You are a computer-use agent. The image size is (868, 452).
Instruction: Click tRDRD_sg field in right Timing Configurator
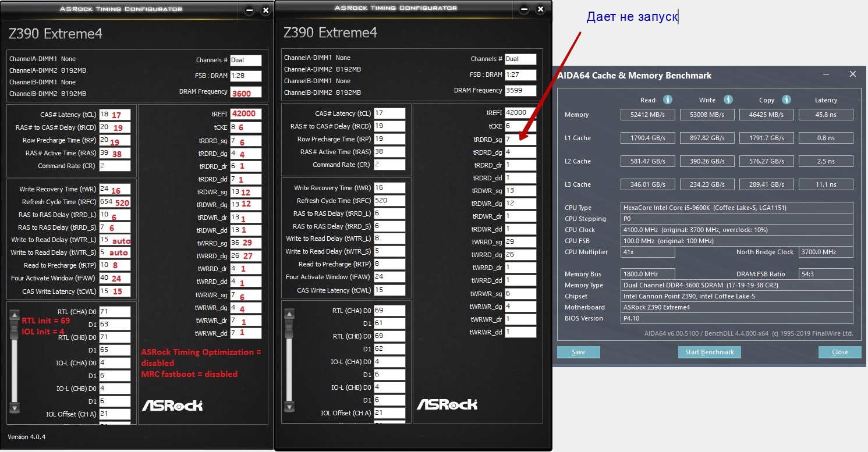520,140
